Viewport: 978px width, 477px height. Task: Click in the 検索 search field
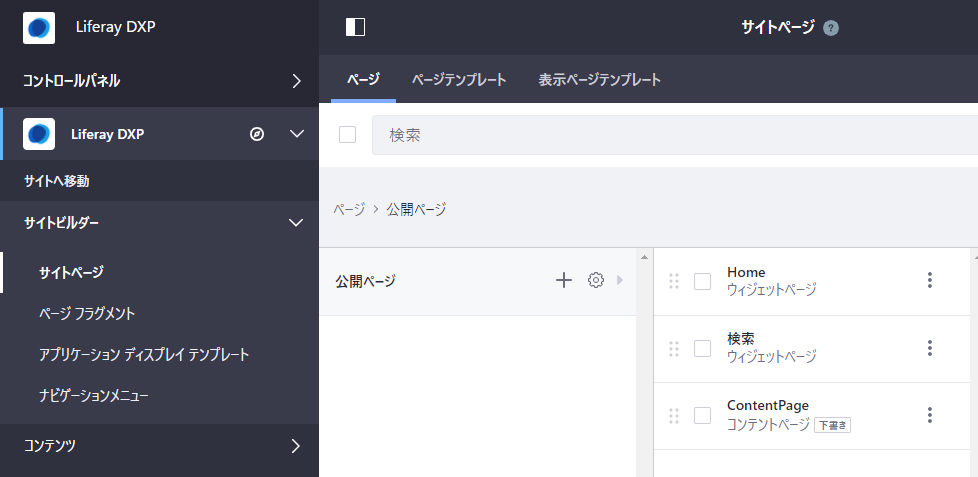670,135
